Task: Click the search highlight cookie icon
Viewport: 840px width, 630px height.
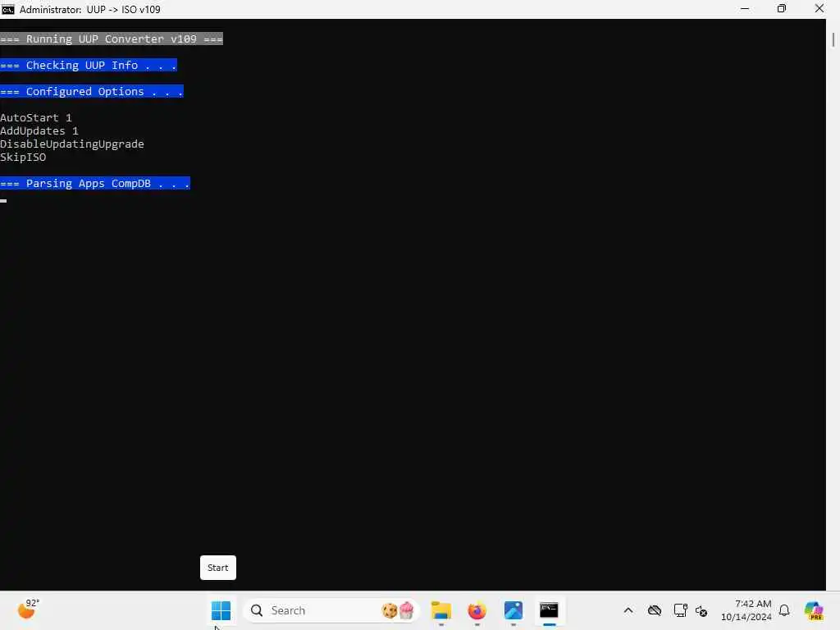Action: tap(390, 610)
